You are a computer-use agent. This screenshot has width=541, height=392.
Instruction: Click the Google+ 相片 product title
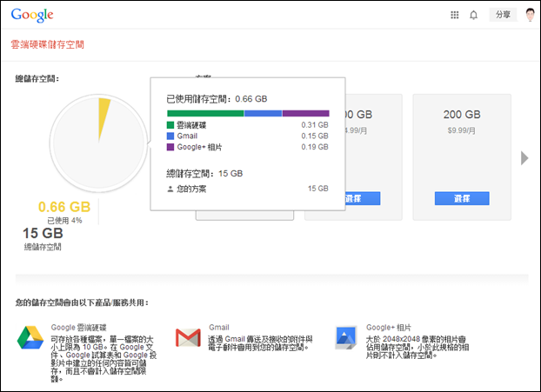(389, 327)
